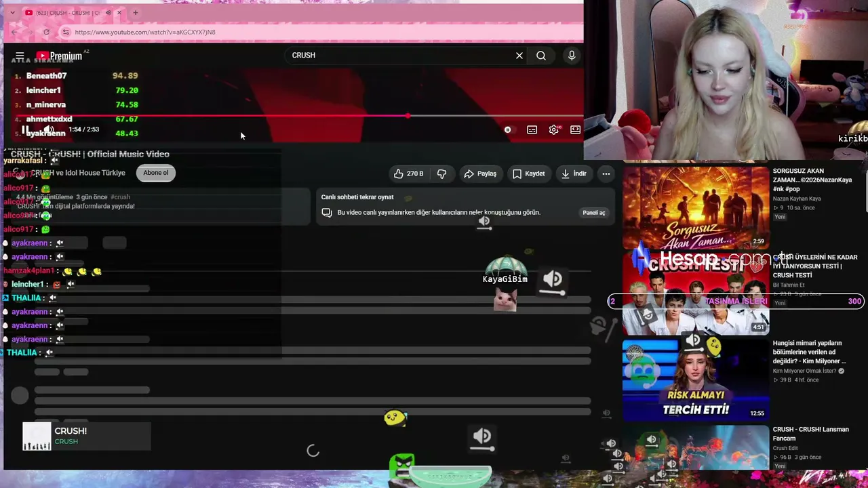Go back in the browser
The width and height of the screenshot is (868, 488).
(x=14, y=32)
